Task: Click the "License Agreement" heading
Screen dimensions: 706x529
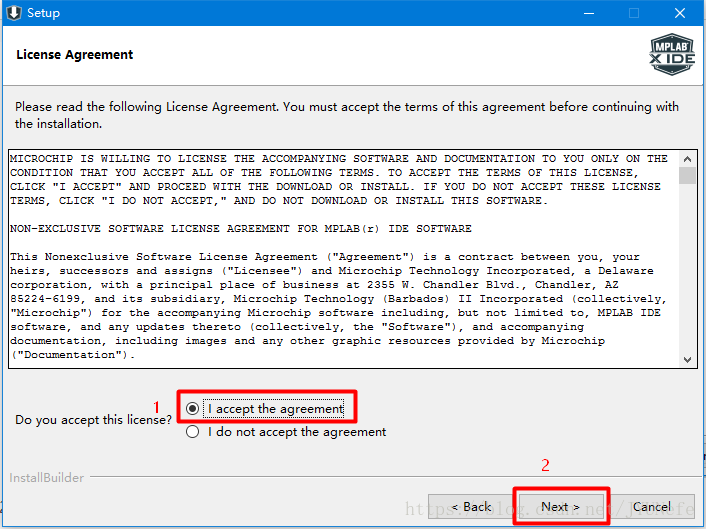Action: (75, 54)
